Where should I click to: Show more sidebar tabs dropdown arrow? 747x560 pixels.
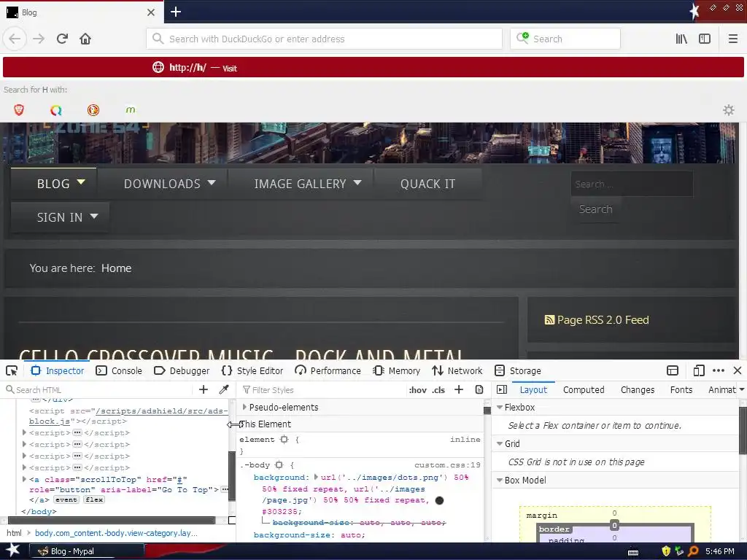click(x=741, y=389)
